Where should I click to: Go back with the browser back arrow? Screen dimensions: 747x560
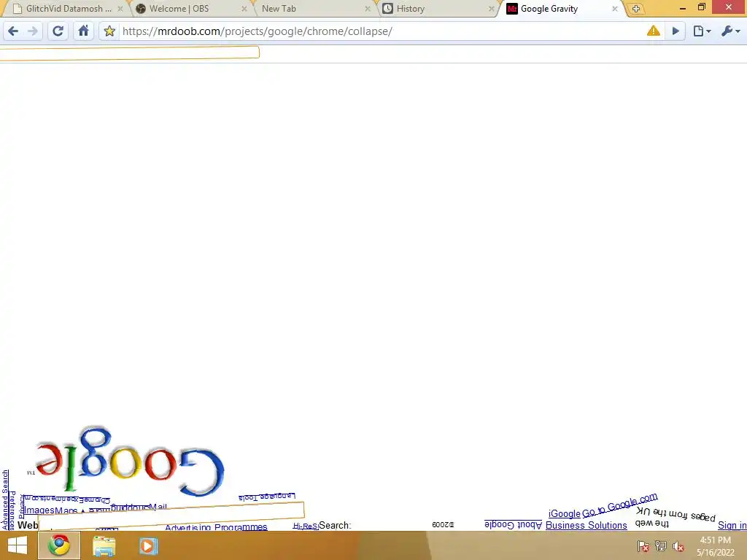point(13,31)
